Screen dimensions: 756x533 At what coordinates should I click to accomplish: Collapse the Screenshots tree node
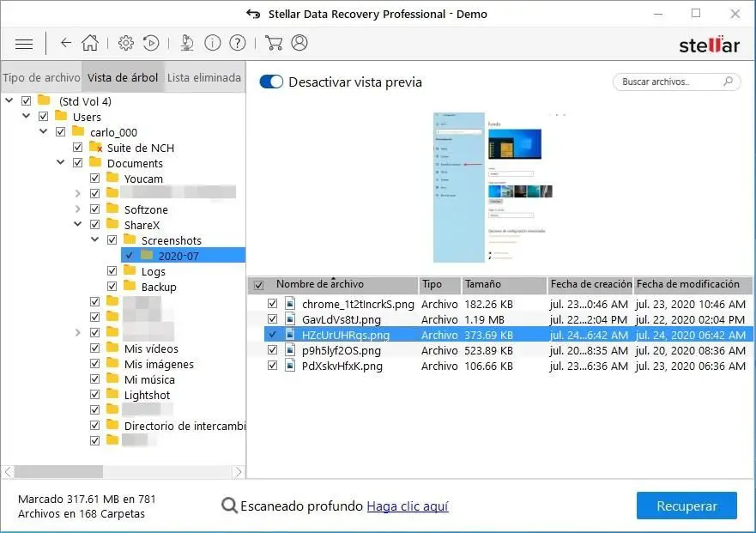[95, 239]
